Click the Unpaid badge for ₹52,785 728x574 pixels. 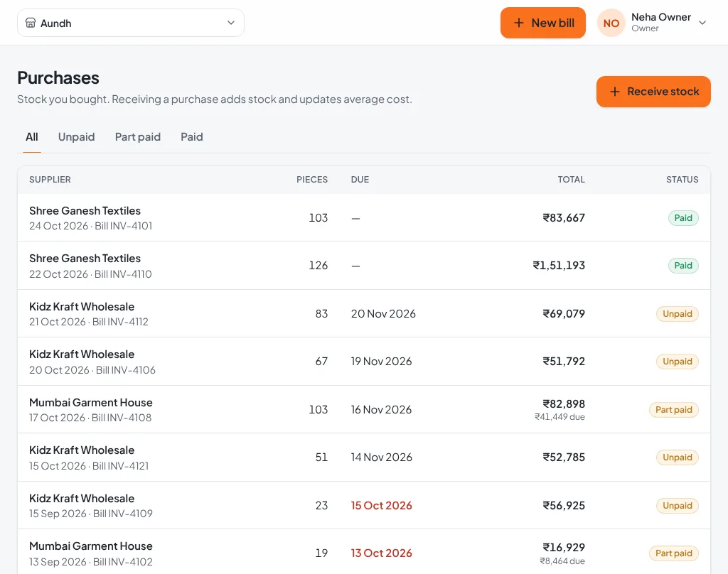click(x=677, y=457)
